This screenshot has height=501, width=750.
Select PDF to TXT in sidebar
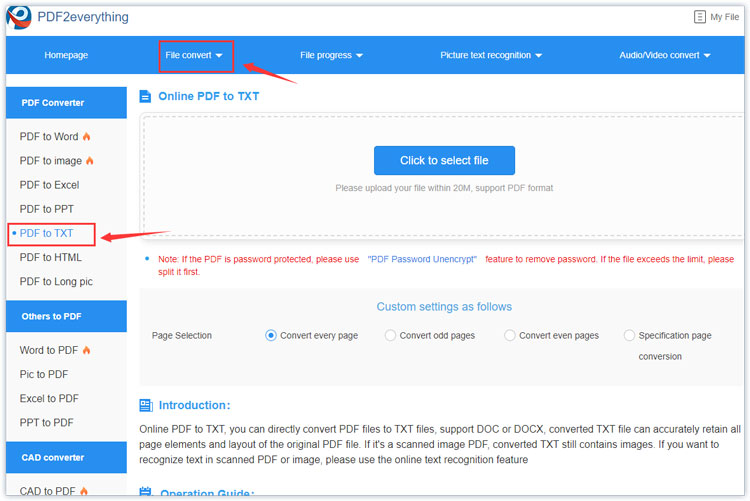point(46,234)
